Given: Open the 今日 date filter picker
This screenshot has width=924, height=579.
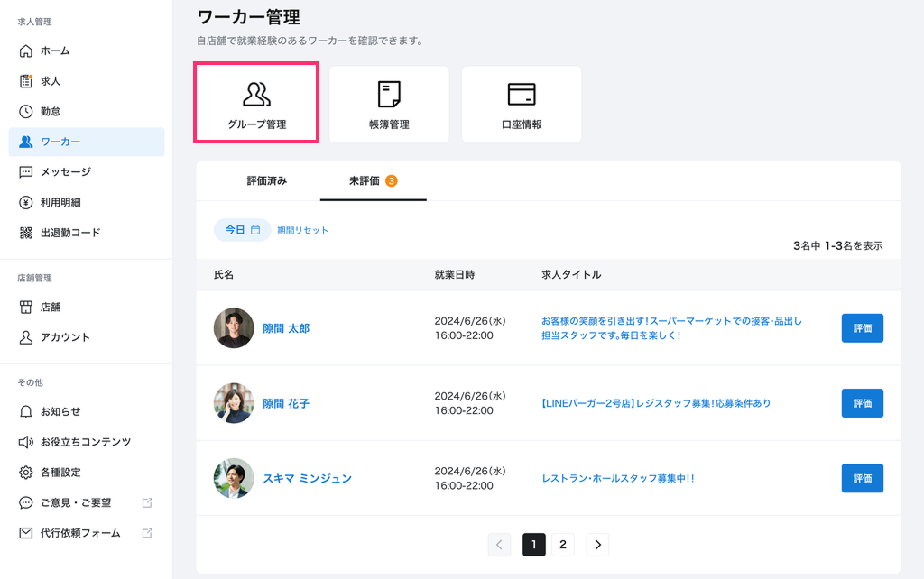Looking at the screenshot, I should [x=242, y=230].
